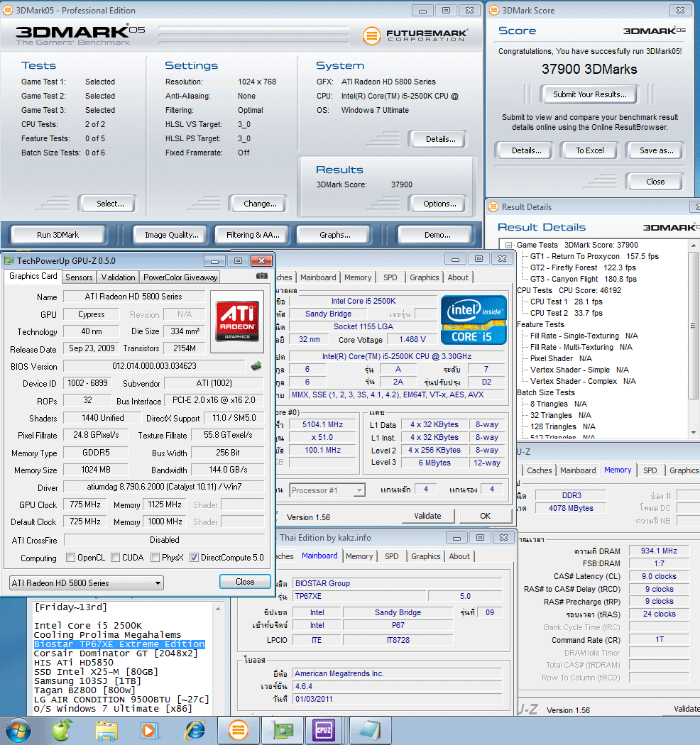This screenshot has height=745, width=700.
Task: Select the About tab in bottom CPU-Z window
Action: (459, 556)
